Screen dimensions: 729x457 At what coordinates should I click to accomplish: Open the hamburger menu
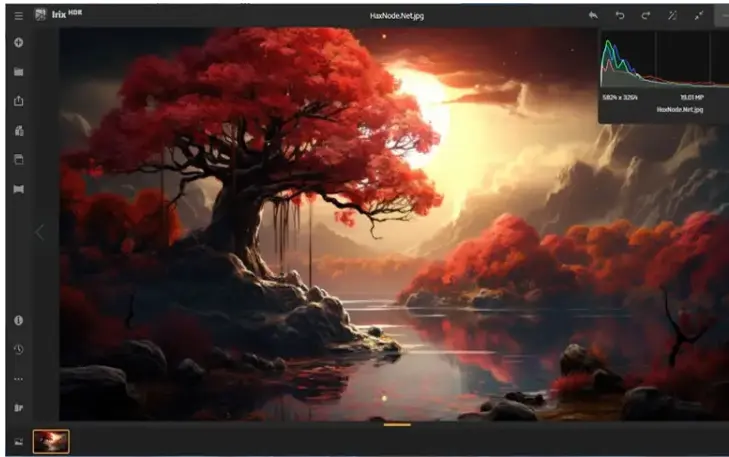point(18,16)
